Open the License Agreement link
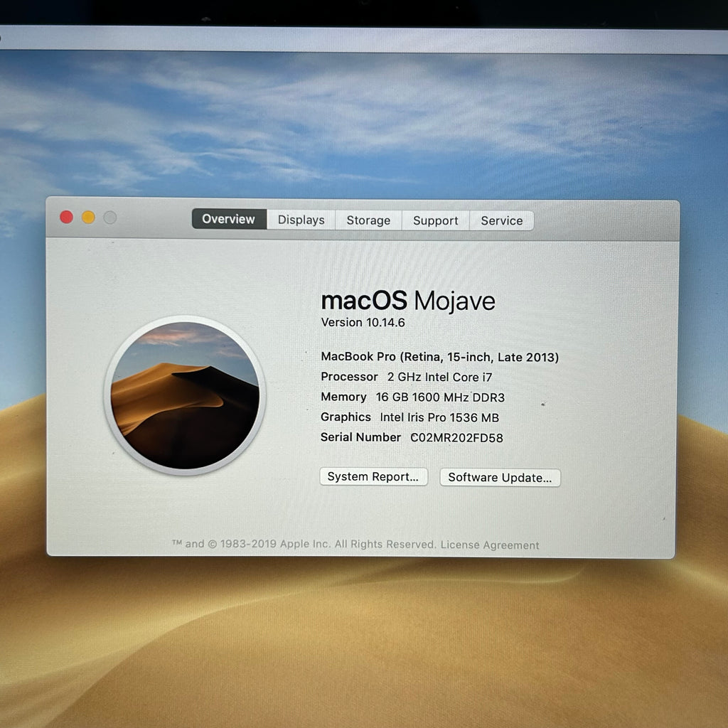 click(490, 545)
